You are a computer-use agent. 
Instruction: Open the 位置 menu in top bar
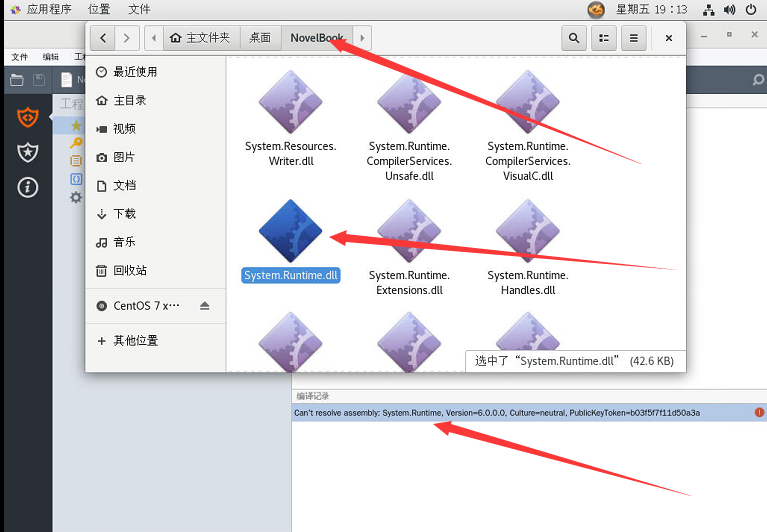click(99, 9)
